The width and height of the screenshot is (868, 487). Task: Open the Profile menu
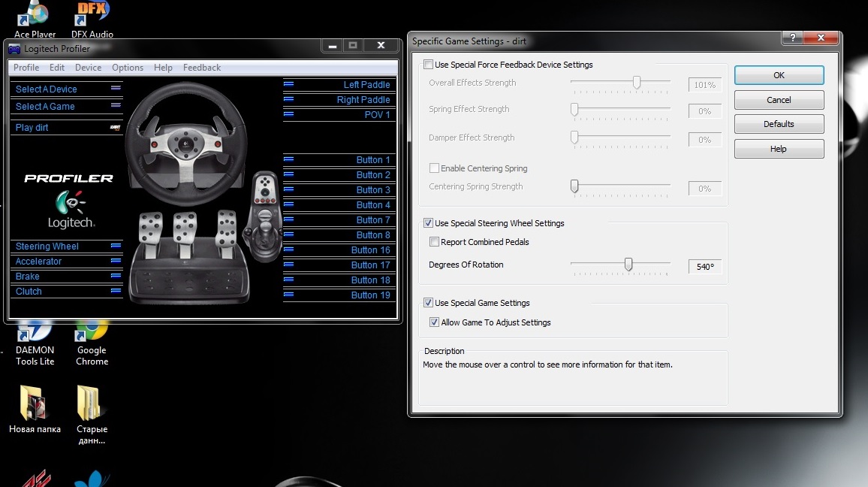coord(26,68)
